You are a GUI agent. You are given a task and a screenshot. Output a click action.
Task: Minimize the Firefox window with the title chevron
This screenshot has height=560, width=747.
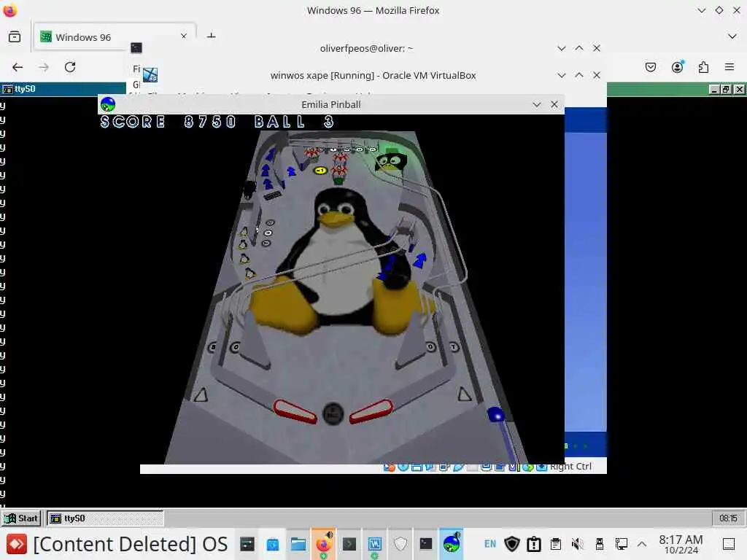tap(701, 10)
